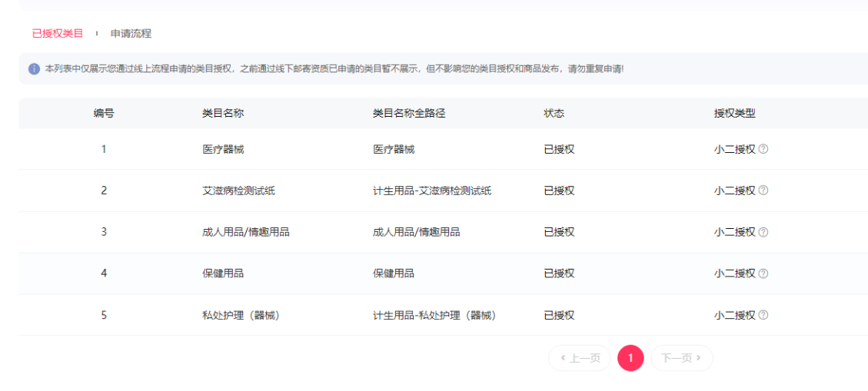Go to previous page with 上一页
Viewport: 868px width, 391px height.
[x=580, y=358]
